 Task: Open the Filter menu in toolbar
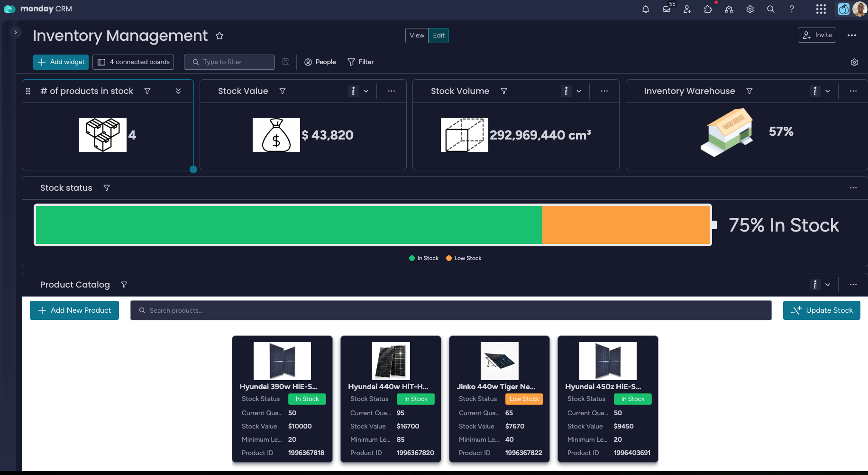click(361, 62)
